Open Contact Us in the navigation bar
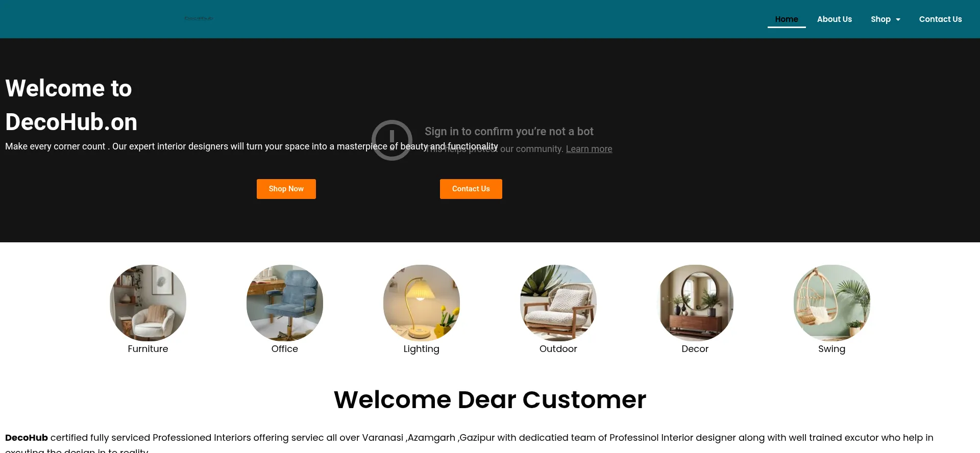The image size is (980, 453). (x=940, y=19)
